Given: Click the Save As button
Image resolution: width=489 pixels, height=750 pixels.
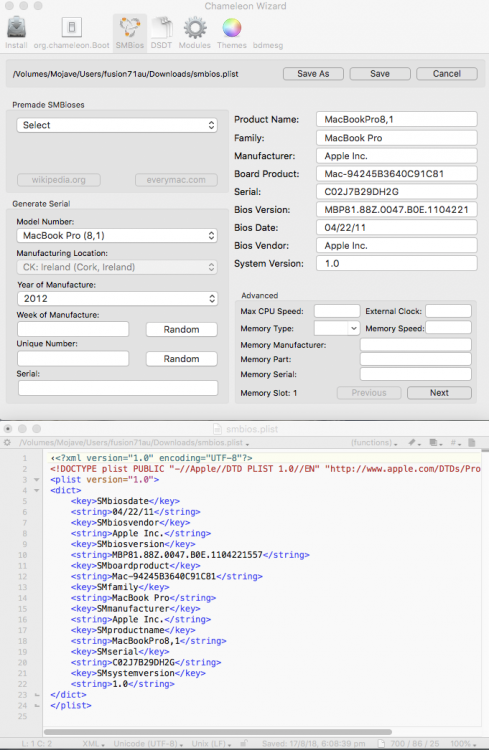Looking at the screenshot, I should tap(313, 74).
